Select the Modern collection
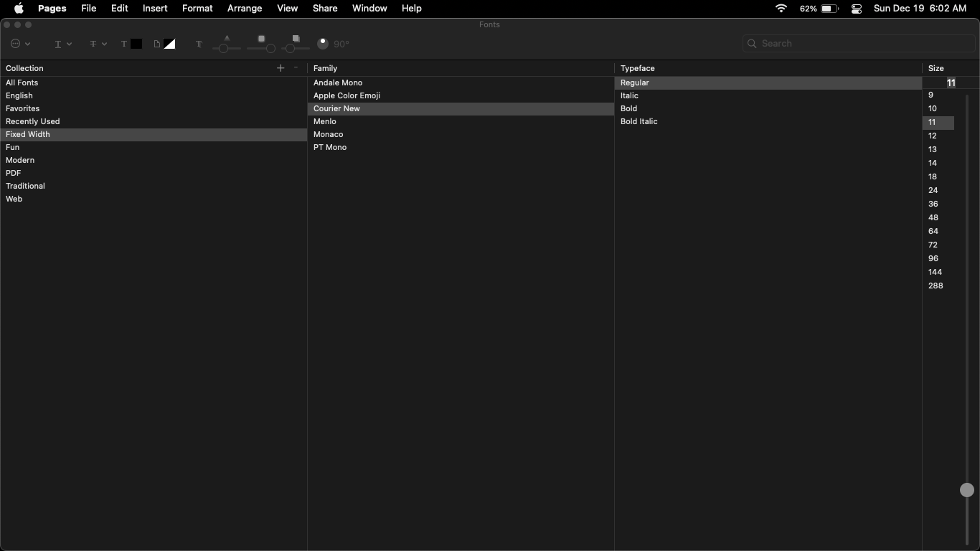The image size is (980, 551). click(x=154, y=161)
